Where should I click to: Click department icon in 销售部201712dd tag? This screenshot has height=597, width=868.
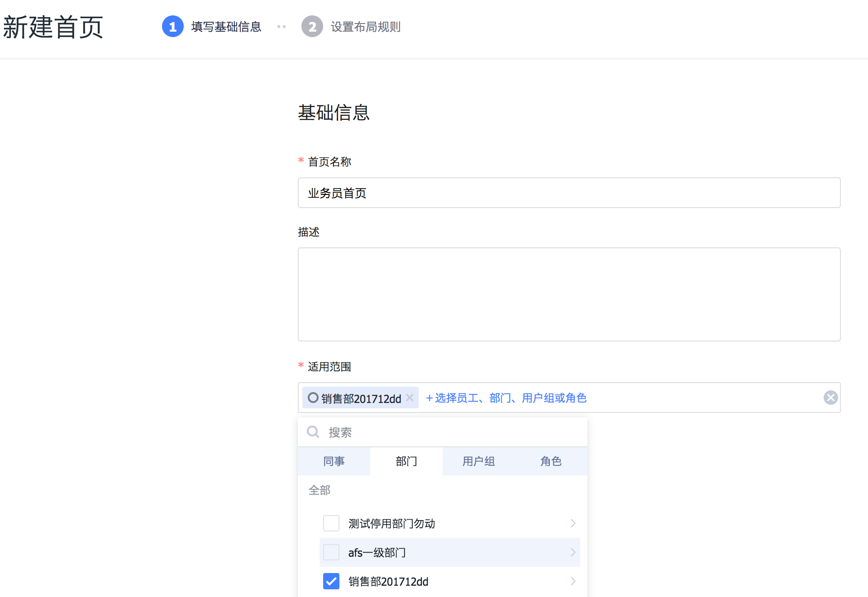pos(313,398)
